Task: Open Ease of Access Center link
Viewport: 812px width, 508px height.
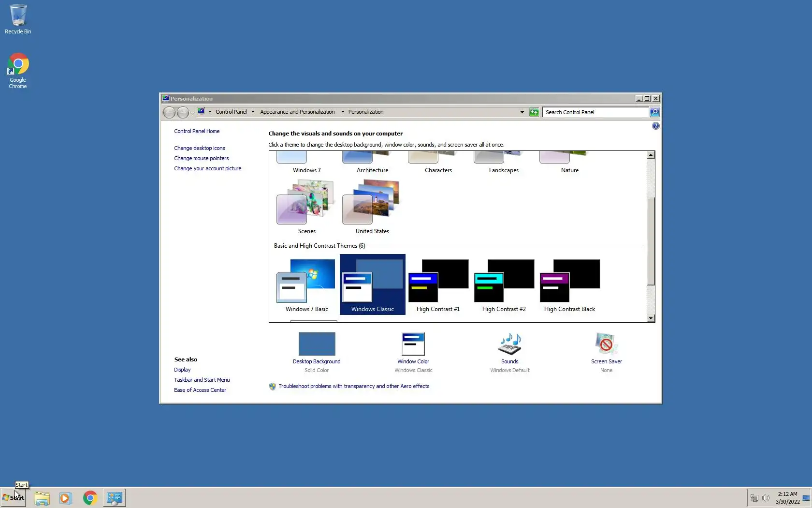Action: pyautogui.click(x=200, y=390)
